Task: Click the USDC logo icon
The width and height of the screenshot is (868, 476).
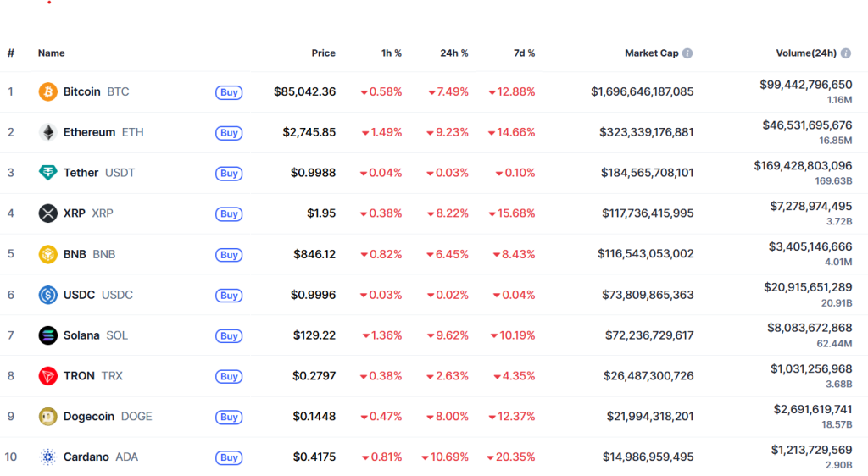Action: tap(48, 295)
